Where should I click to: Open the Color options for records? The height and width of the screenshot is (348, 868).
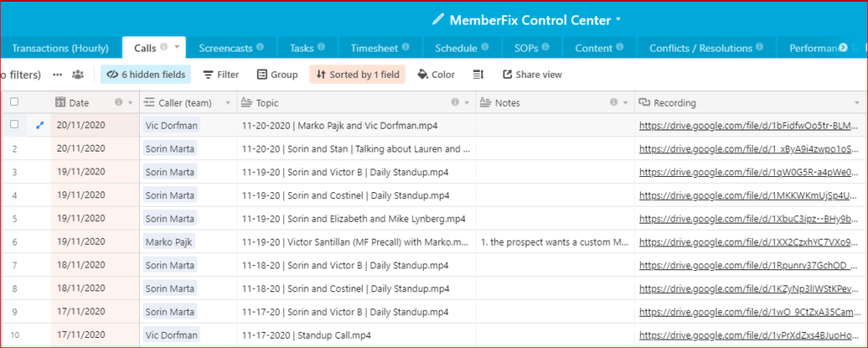436,75
